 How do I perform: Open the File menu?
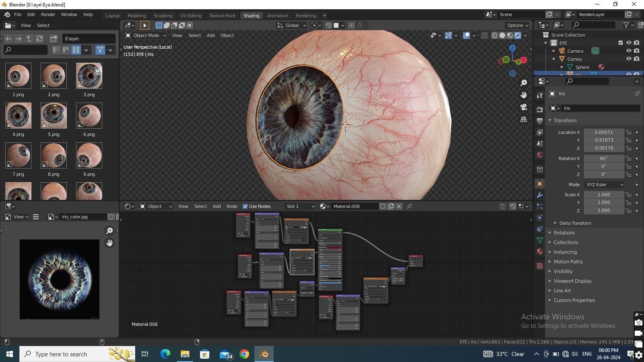click(18, 14)
